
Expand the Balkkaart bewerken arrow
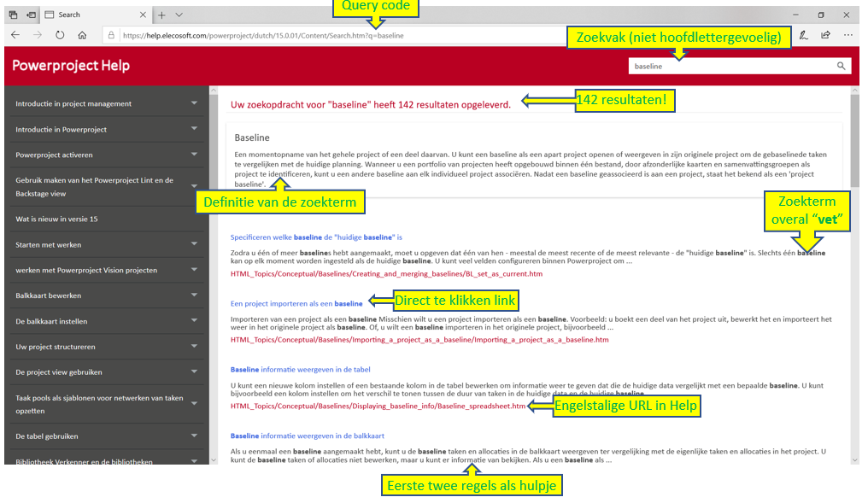(x=194, y=295)
